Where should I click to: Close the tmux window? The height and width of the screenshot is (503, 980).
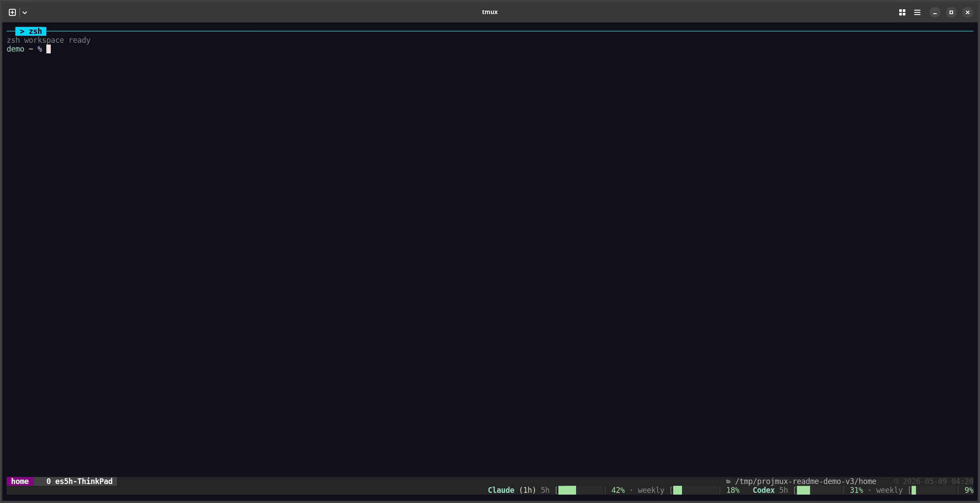point(968,12)
